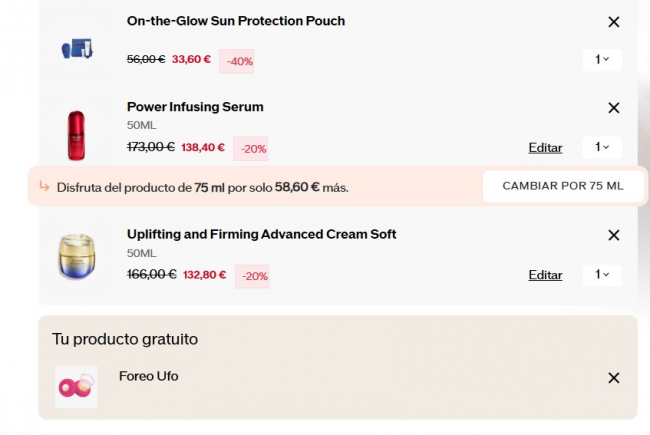Click Uplifting Firming Cream jar image

point(77,257)
